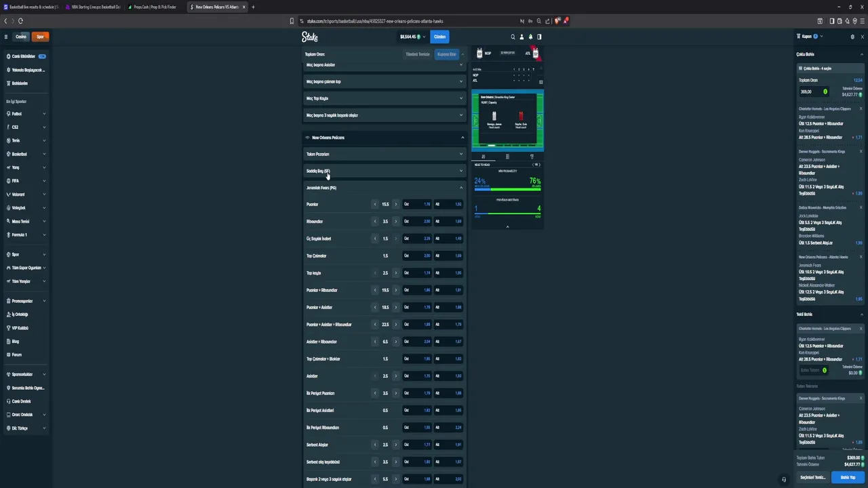The height and width of the screenshot is (488, 868).
Task: Open Forum in the sidebar
Action: click(x=25, y=354)
